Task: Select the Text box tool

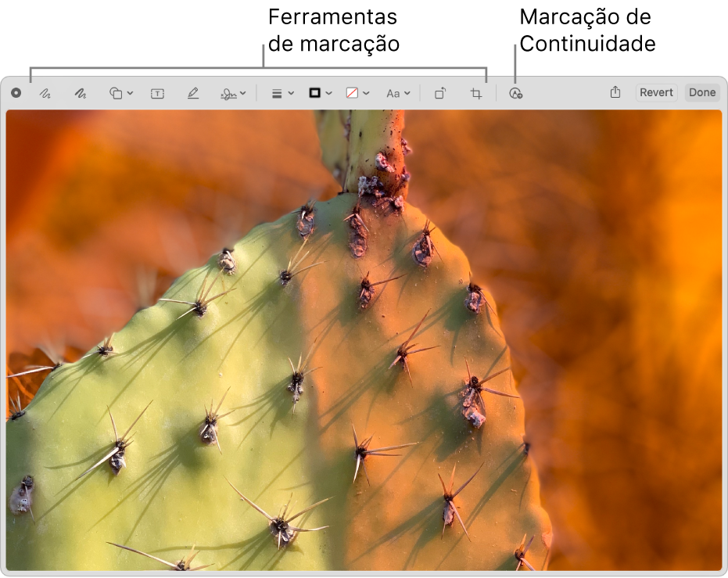Action: click(x=157, y=94)
